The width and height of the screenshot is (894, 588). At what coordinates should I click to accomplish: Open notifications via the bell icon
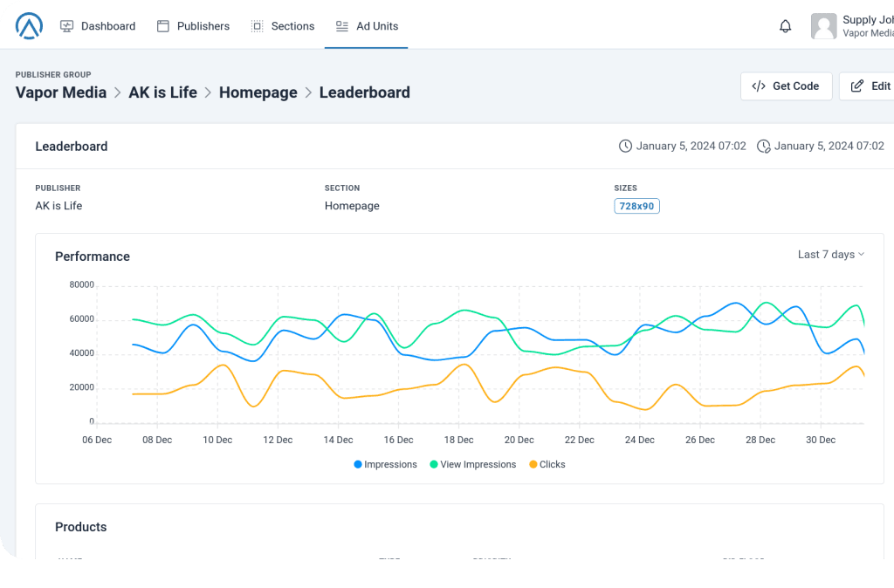pyautogui.click(x=785, y=26)
